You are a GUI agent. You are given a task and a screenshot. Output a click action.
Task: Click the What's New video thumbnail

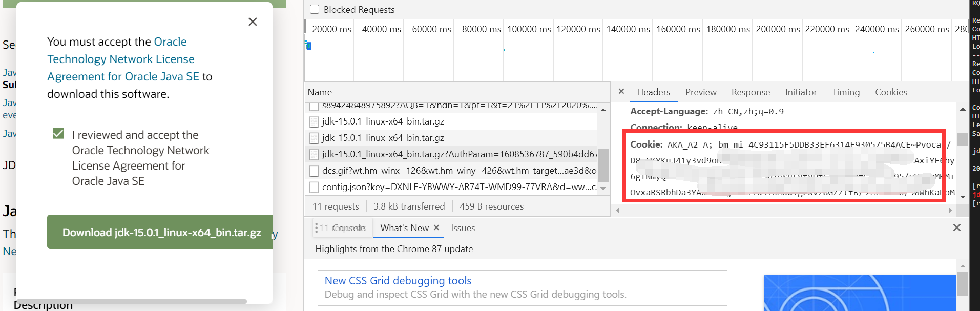pos(860,293)
